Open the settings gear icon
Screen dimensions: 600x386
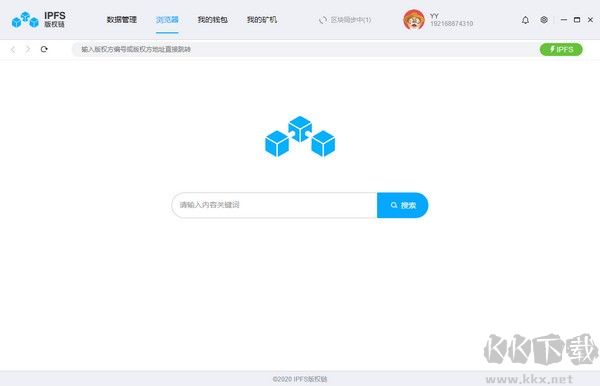[x=544, y=20]
